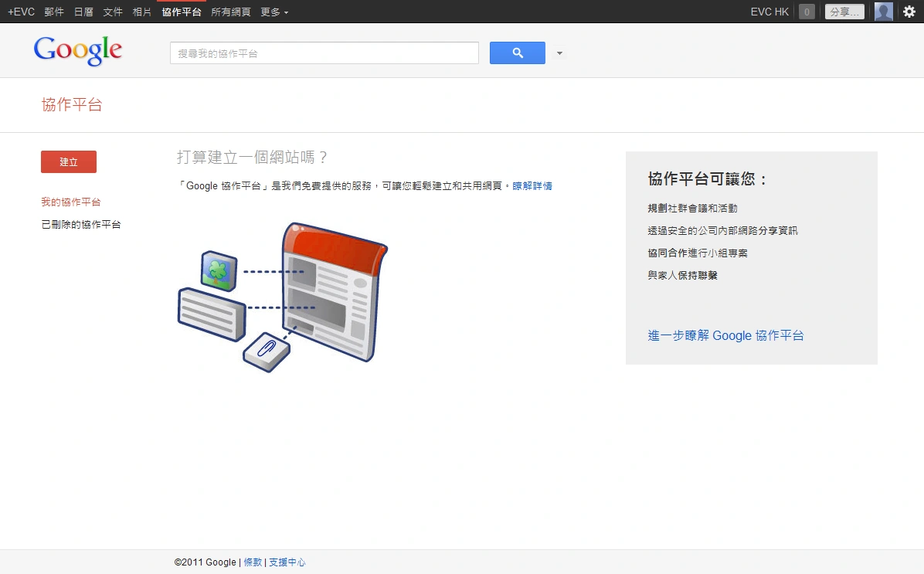Click the 透過安全的公司內部網路分享資訊 text
Viewport: 924px width, 574px height.
click(x=722, y=230)
